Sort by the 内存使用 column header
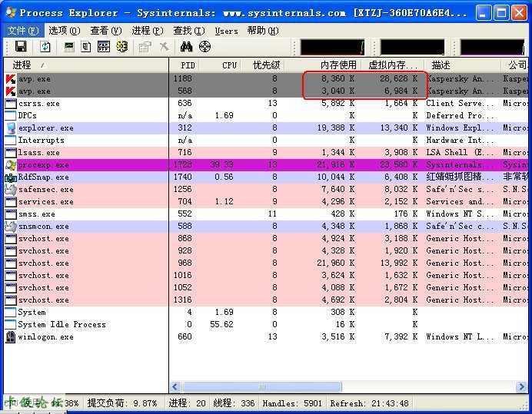 (322, 65)
